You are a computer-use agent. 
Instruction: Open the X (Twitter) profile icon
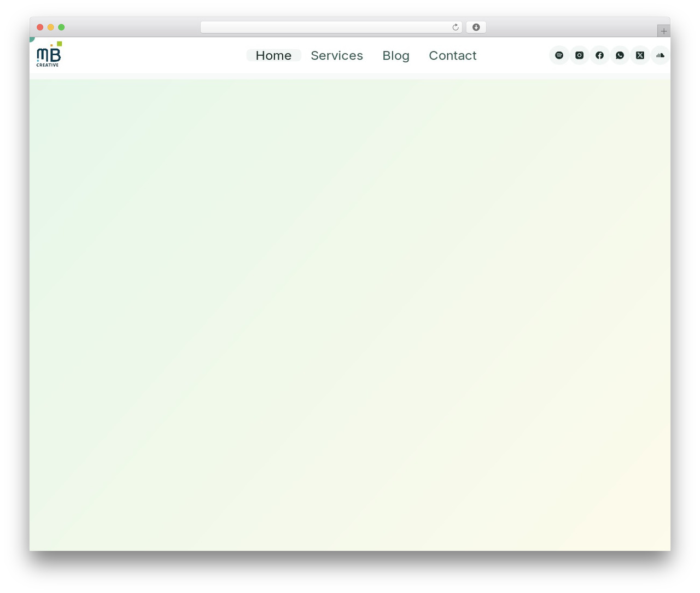640,55
